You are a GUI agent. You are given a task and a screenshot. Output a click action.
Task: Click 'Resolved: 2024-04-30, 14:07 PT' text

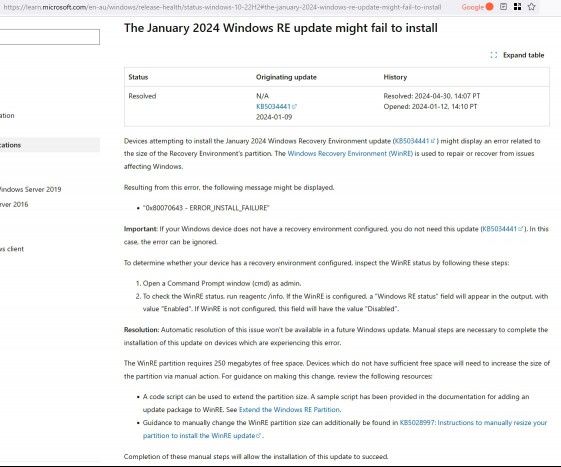[432, 96]
